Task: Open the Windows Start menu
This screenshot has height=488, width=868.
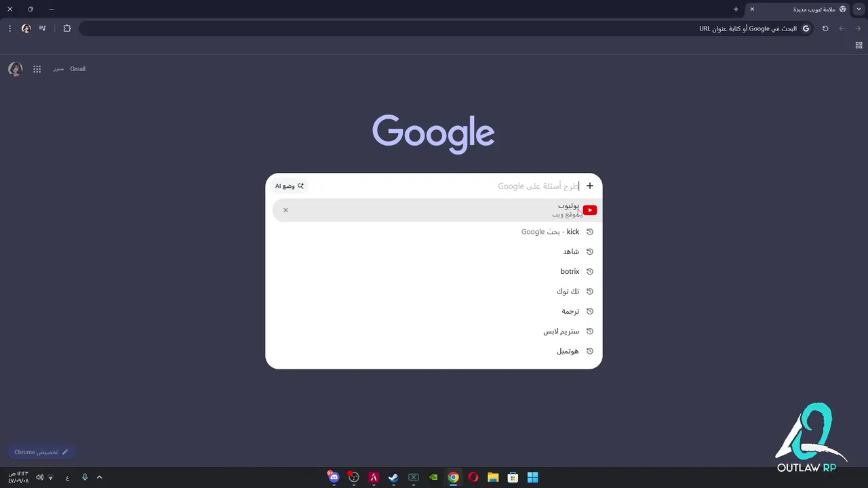Action: click(x=533, y=477)
